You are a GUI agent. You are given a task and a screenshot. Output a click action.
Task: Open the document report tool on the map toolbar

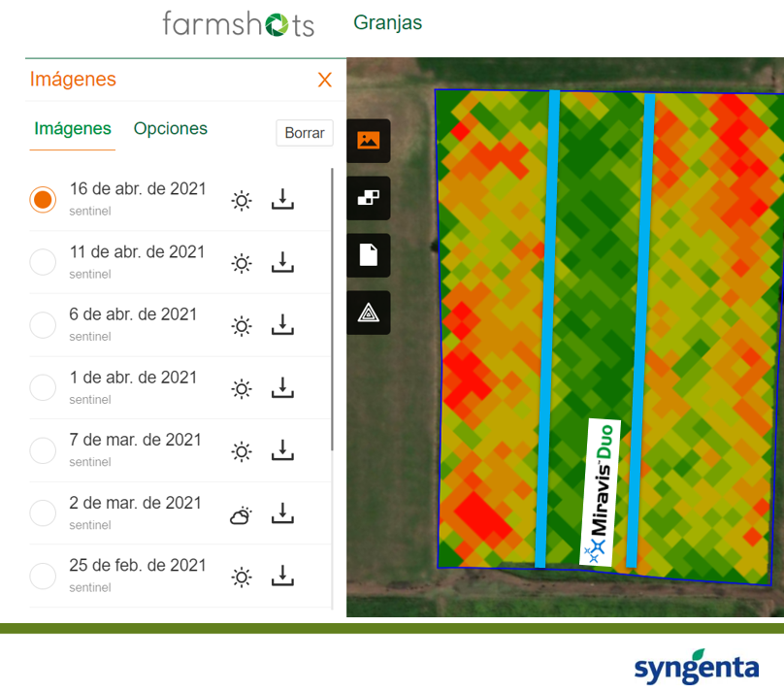tap(369, 255)
